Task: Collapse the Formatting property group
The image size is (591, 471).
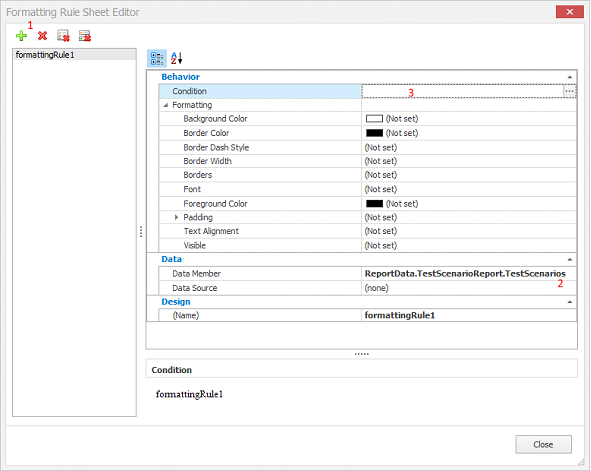Action: coord(165,105)
